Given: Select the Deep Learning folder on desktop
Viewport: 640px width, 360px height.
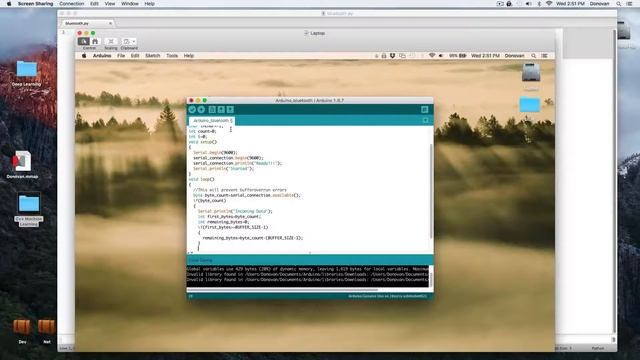Looking at the screenshot, I should point(27,73).
